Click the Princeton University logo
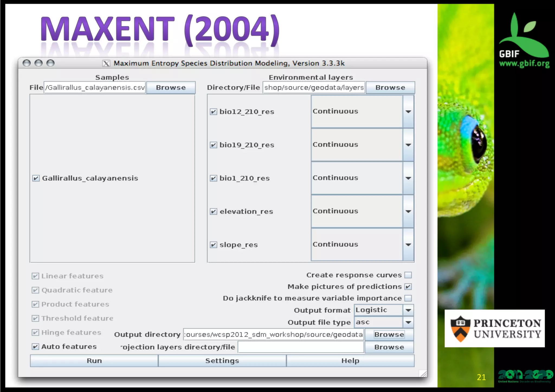The height and width of the screenshot is (392, 555). pyautogui.click(x=495, y=328)
